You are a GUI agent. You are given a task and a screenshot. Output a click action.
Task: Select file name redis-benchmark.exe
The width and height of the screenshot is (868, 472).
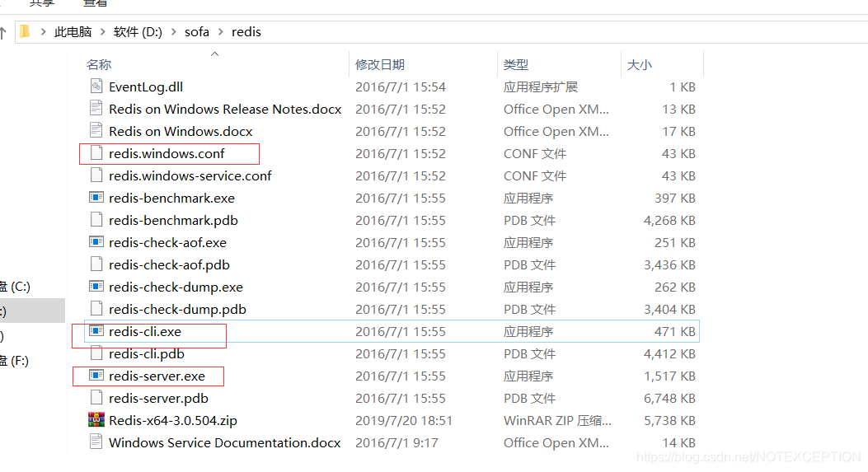[172, 198]
